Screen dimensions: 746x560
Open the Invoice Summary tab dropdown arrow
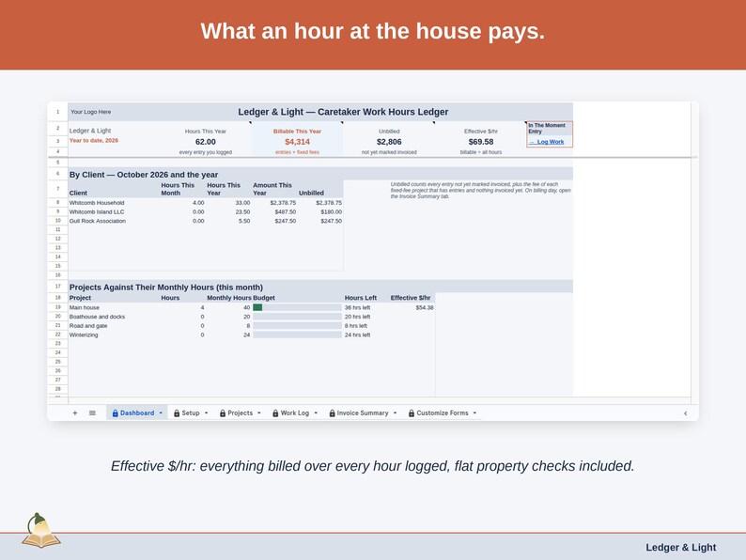[x=395, y=413]
